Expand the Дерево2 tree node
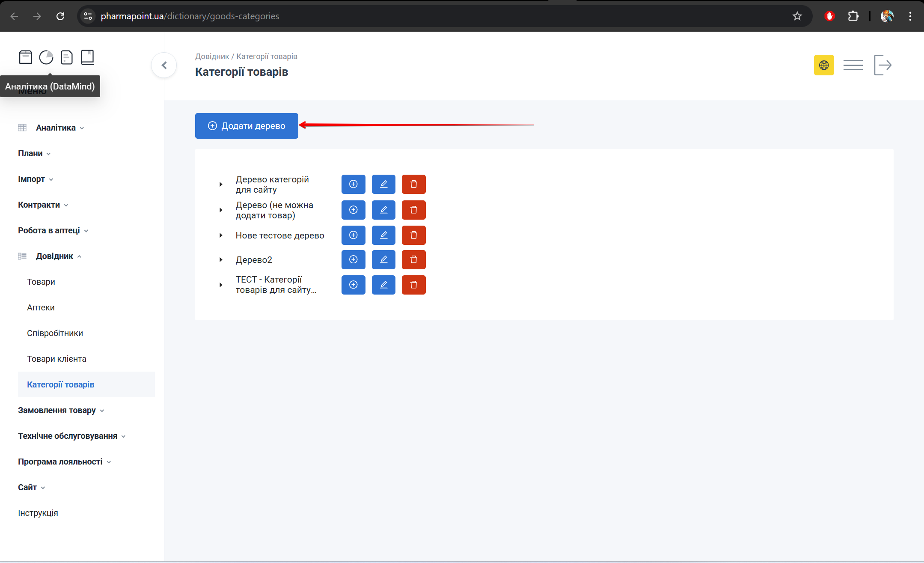 [x=221, y=259]
